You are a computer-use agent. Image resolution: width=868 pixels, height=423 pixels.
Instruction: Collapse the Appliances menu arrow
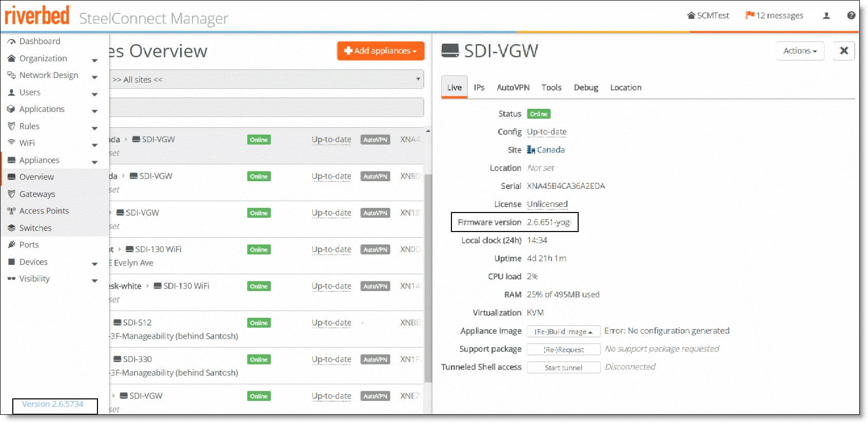tap(94, 162)
